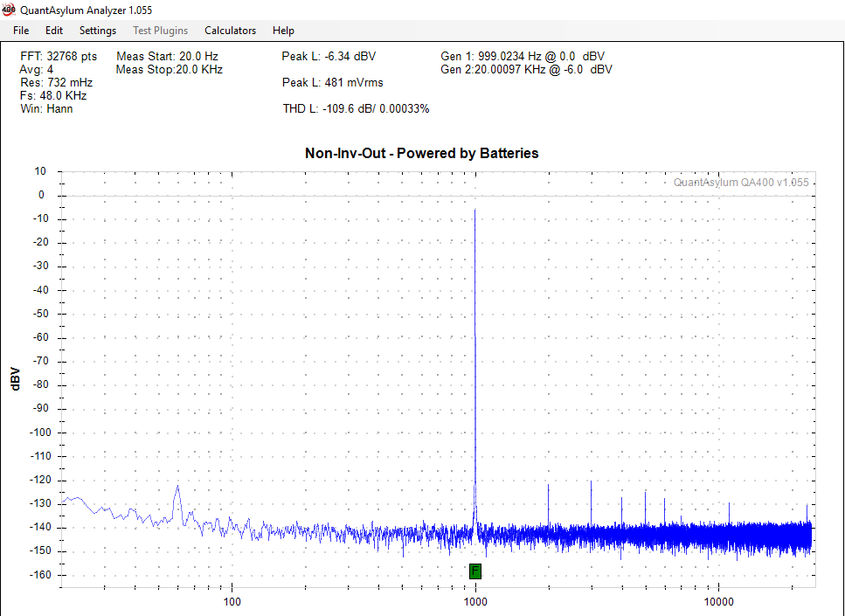Click the 10 label atop dBV axis
The image size is (845, 616).
tap(40, 171)
